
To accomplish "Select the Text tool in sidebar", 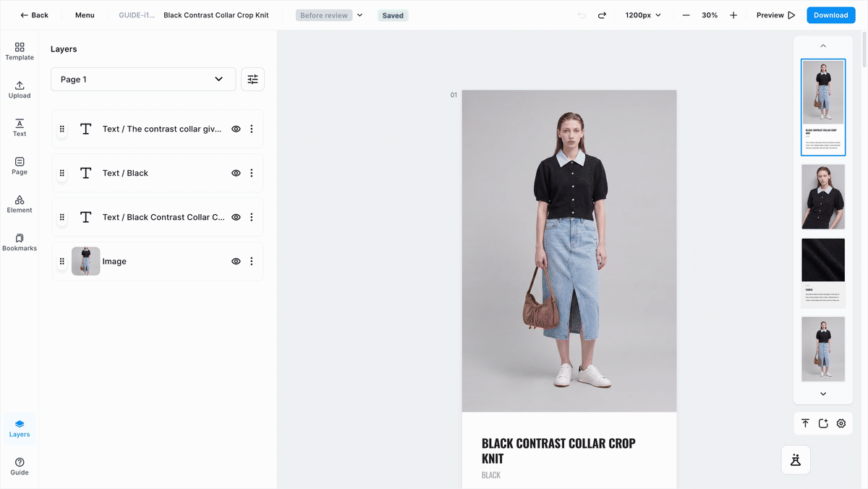I will point(20,128).
